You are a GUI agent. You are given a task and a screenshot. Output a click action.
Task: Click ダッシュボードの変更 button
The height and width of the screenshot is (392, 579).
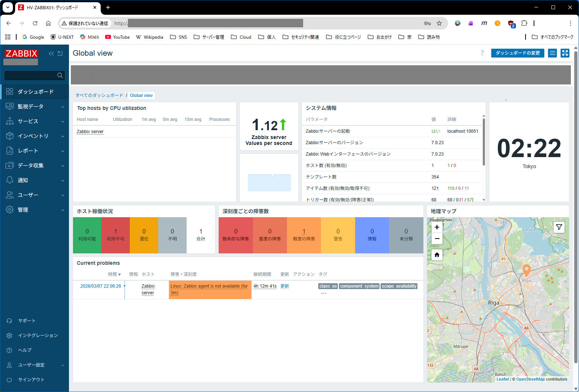[517, 53]
